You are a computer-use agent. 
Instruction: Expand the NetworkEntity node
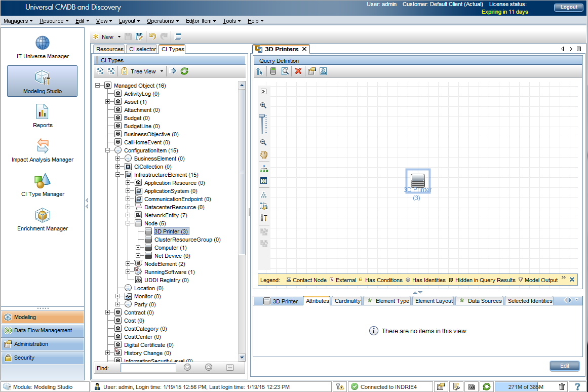[128, 215]
